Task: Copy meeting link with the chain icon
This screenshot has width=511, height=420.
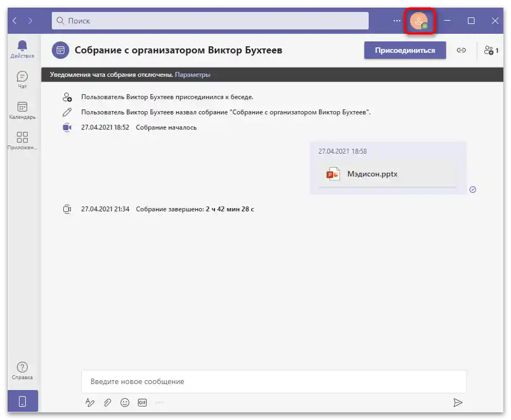Action: pyautogui.click(x=461, y=50)
